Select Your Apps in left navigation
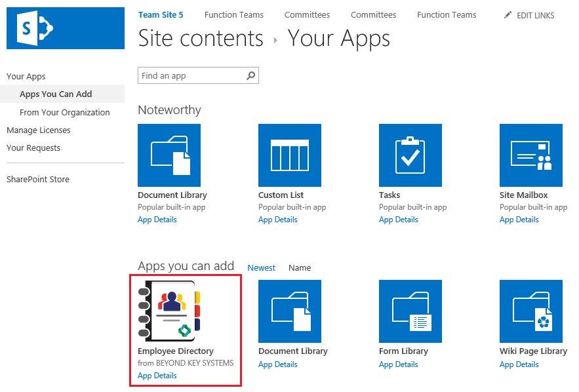Image resolution: width=579 pixels, height=392 pixels. coord(26,77)
